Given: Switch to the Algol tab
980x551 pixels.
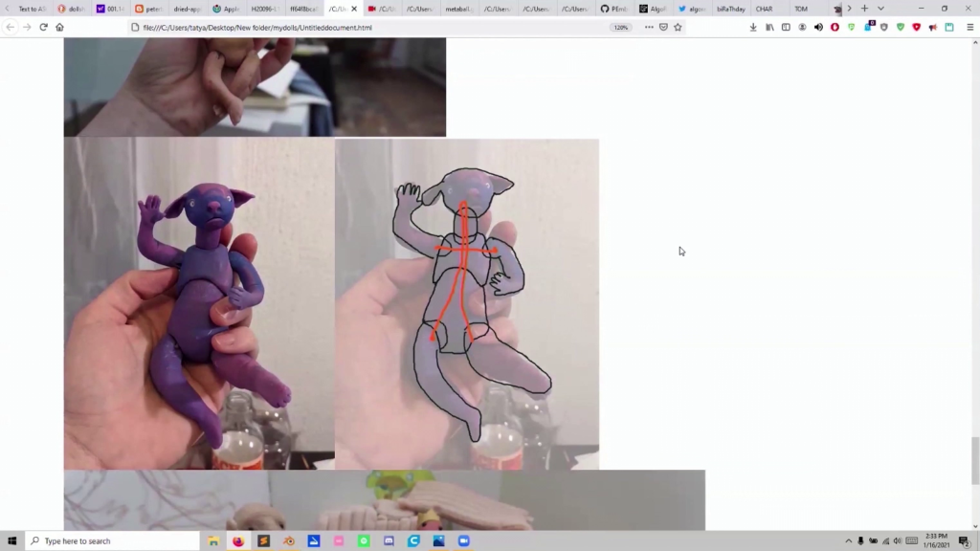Looking at the screenshot, I should (653, 9).
